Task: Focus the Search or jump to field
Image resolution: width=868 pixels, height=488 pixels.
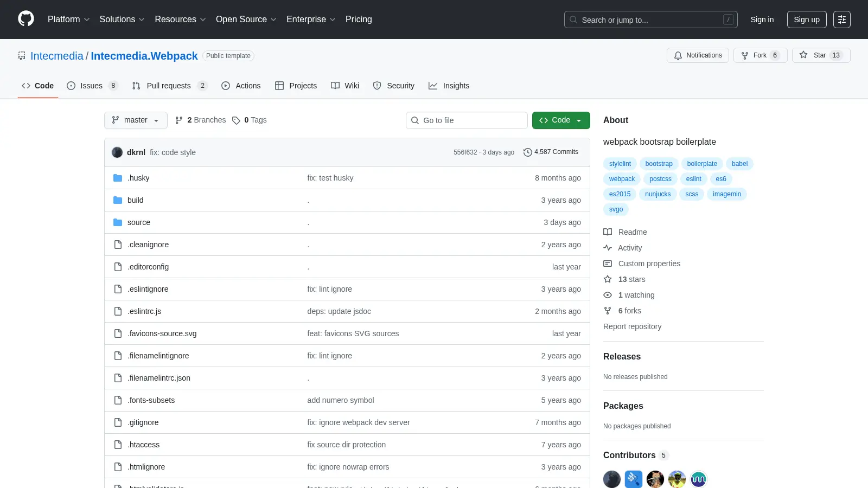Action: (651, 20)
